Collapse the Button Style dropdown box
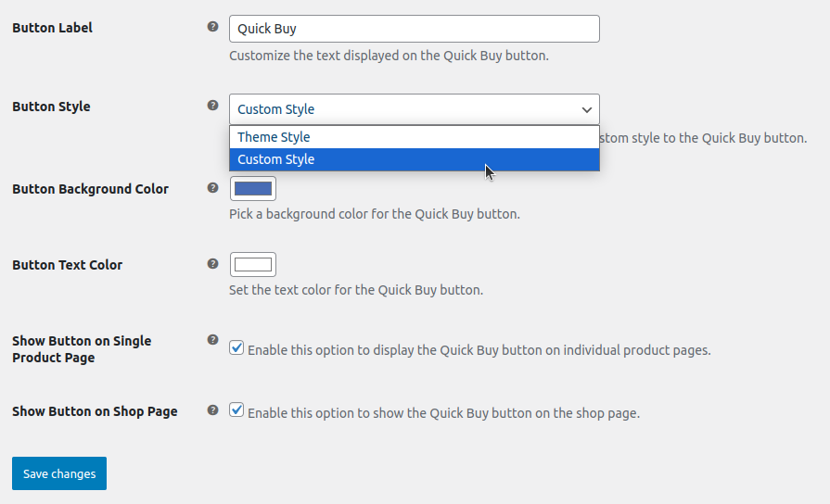The height and width of the screenshot is (504, 830). (414, 109)
